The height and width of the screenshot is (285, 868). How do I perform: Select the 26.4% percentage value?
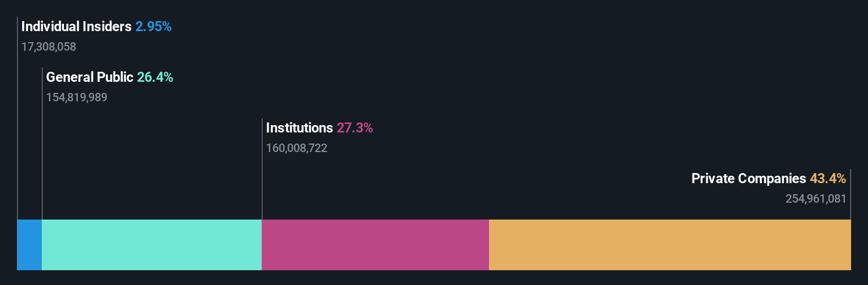coord(155,77)
